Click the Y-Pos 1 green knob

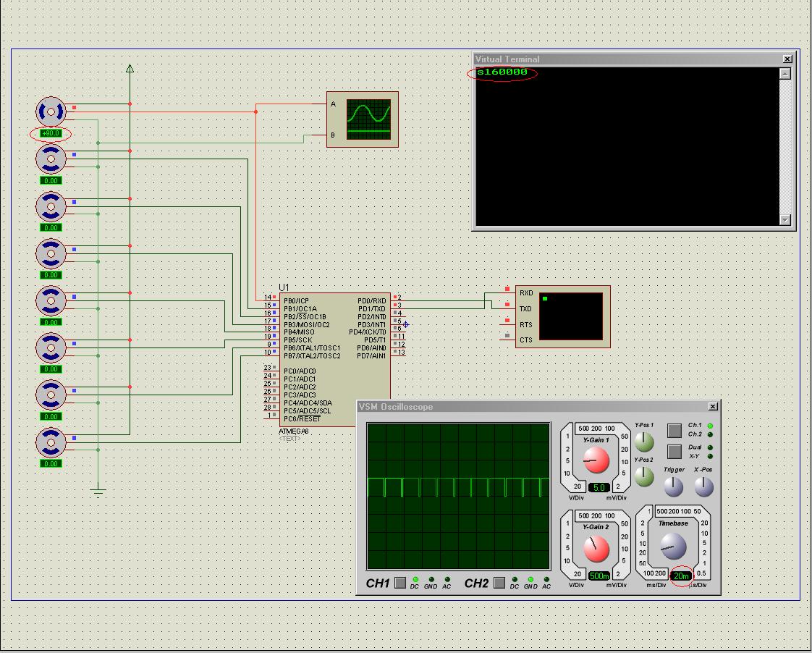click(643, 442)
